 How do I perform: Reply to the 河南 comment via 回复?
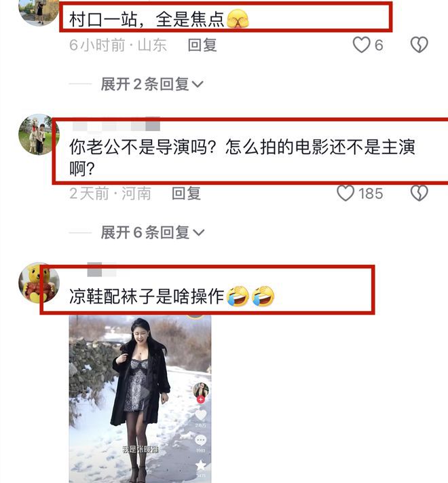point(186,193)
